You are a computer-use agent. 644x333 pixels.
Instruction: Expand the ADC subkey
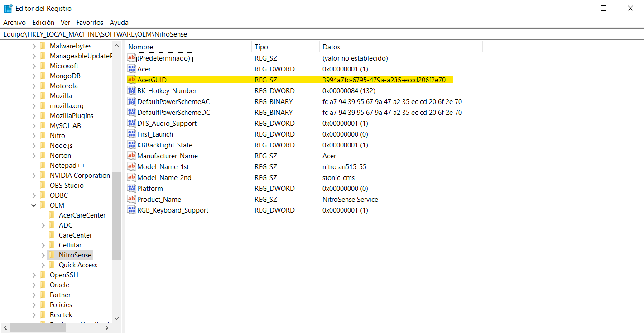tap(43, 225)
